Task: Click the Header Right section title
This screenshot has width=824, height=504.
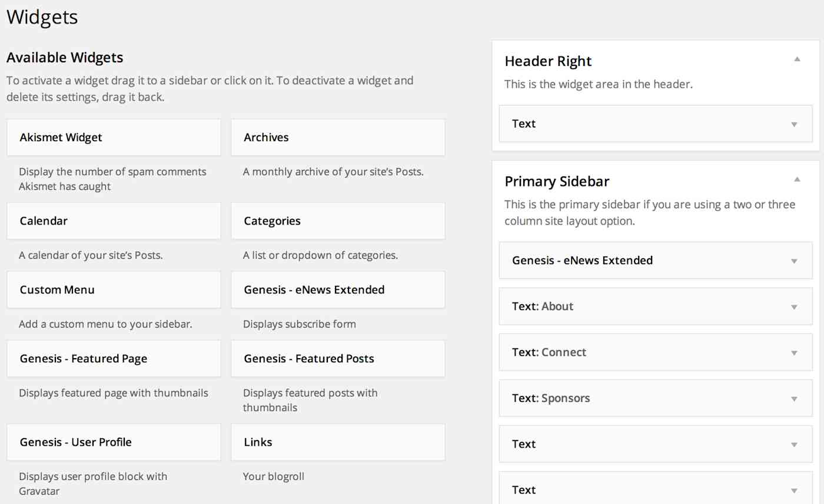Action: tap(548, 61)
